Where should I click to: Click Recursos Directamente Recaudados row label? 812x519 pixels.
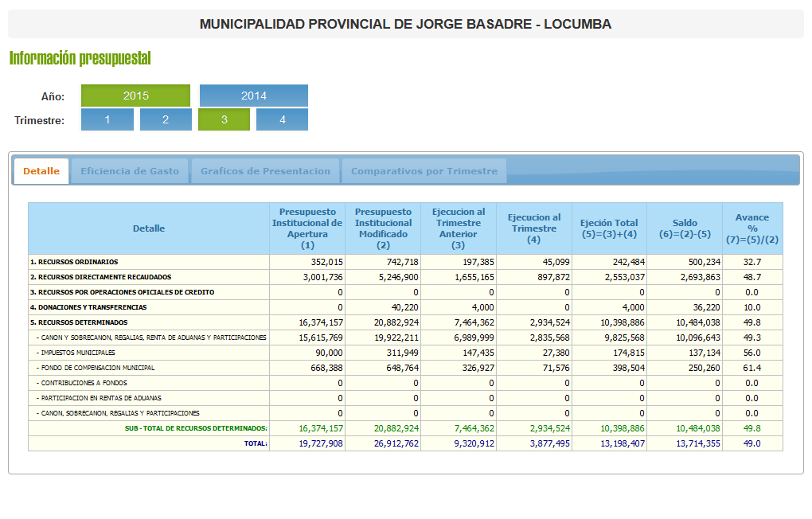click(100, 277)
